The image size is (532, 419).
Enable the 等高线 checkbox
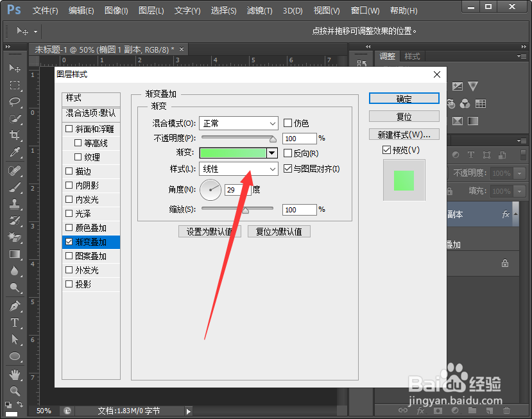[78, 143]
